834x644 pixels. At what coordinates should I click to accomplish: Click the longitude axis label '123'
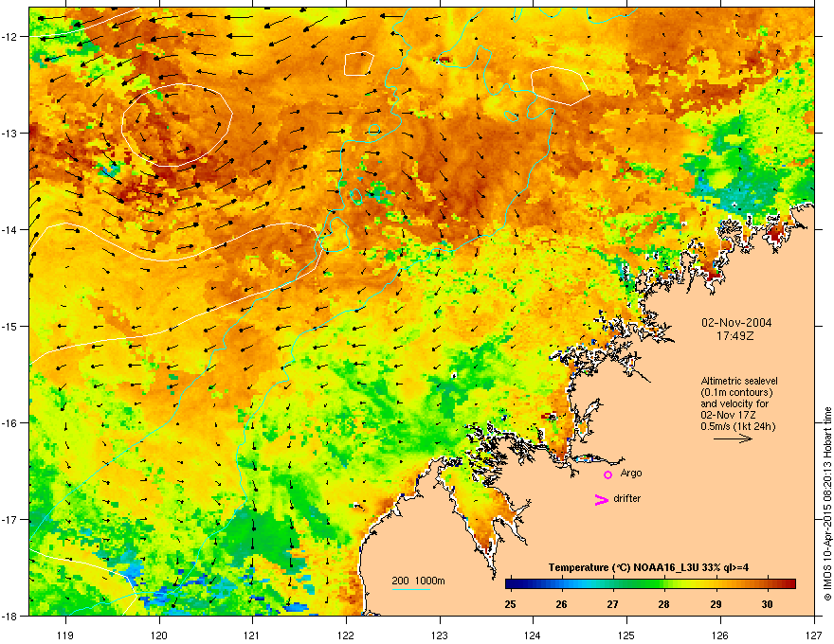(440, 635)
